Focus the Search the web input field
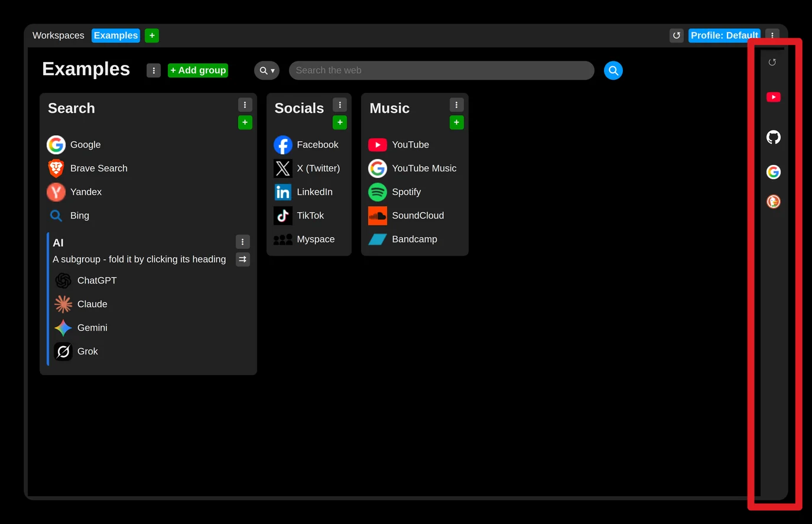 tap(441, 70)
